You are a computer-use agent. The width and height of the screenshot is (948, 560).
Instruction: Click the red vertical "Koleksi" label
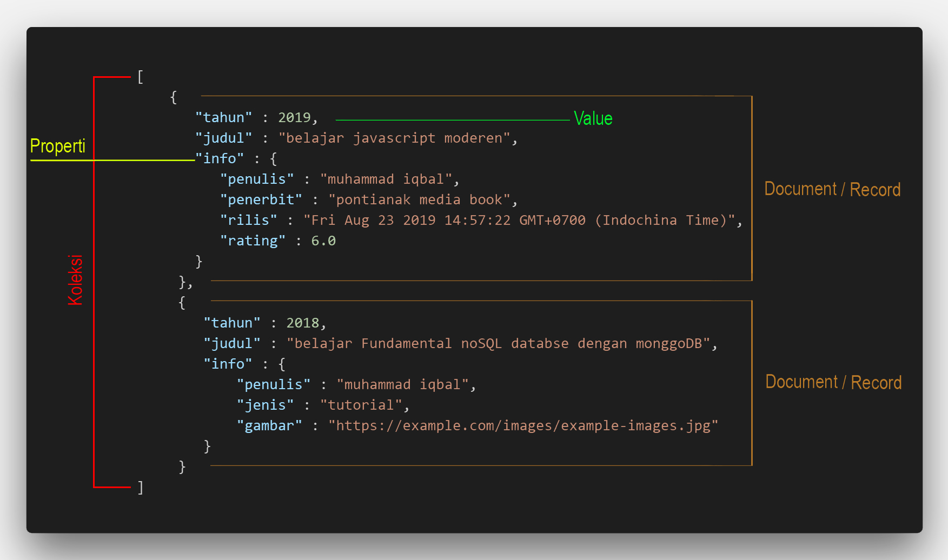click(75, 280)
